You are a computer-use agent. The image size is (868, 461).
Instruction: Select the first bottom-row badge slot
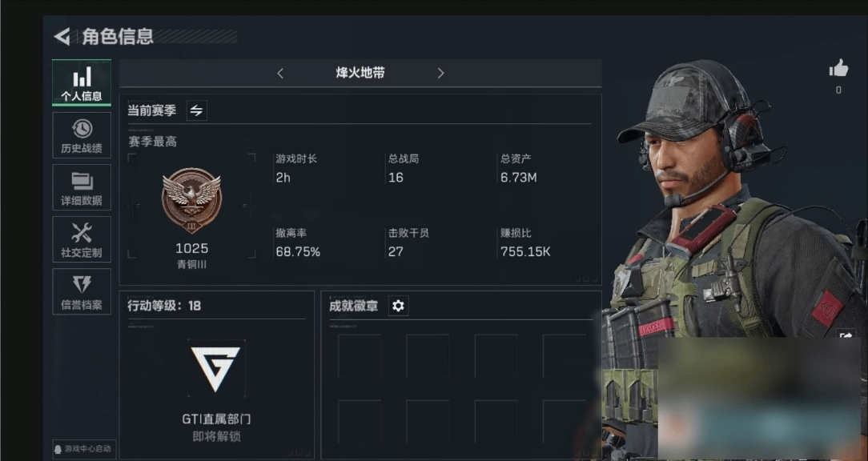(360, 421)
